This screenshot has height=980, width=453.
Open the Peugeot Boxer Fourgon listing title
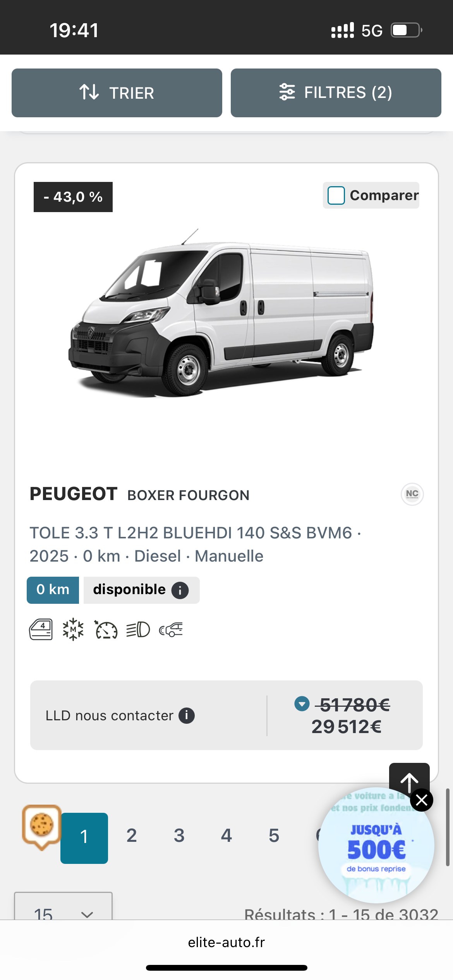point(139,494)
